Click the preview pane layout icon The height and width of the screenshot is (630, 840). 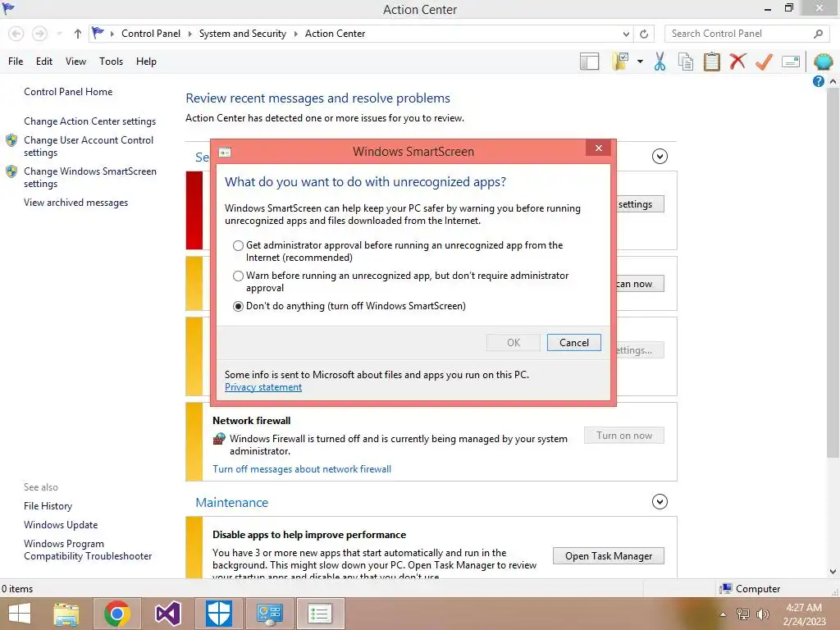click(589, 62)
